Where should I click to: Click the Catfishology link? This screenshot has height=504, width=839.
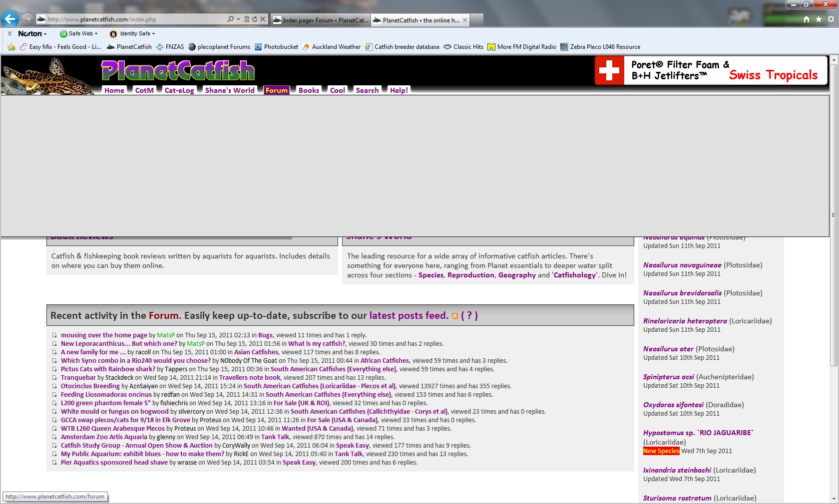point(575,275)
